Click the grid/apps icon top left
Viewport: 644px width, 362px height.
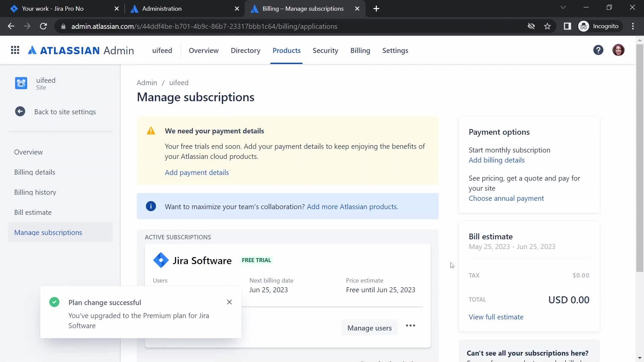[15, 50]
